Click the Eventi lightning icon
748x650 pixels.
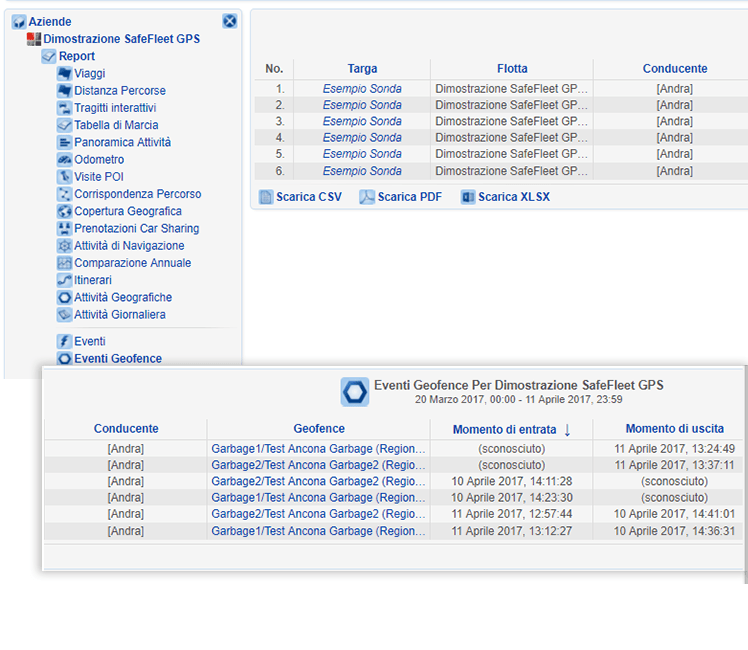[x=64, y=341]
